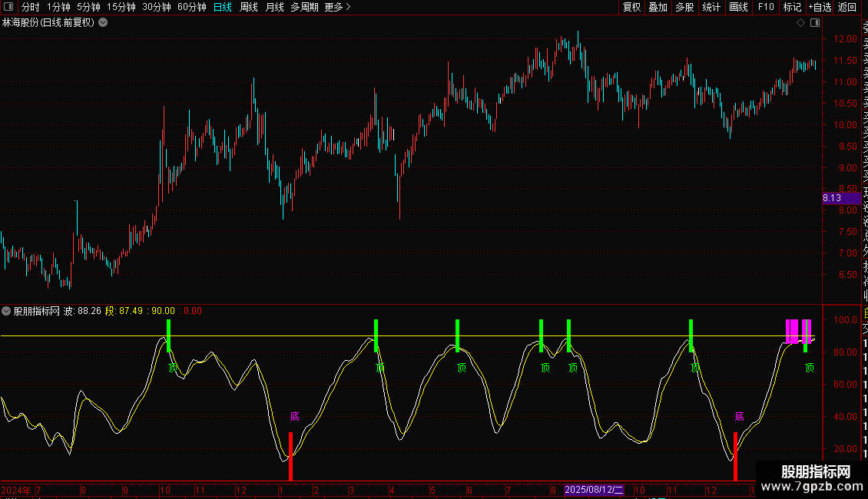868x499 pixels.
Task: Open dropdown beside 林海股份 stock title
Action: point(103,23)
